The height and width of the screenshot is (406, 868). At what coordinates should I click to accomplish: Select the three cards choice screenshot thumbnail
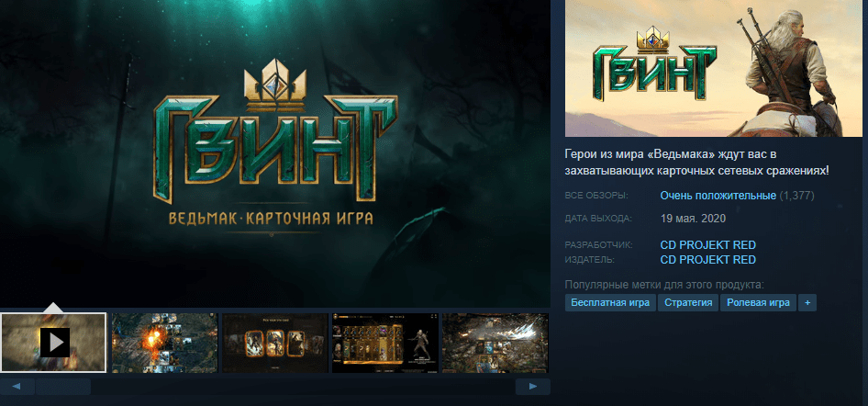(275, 343)
